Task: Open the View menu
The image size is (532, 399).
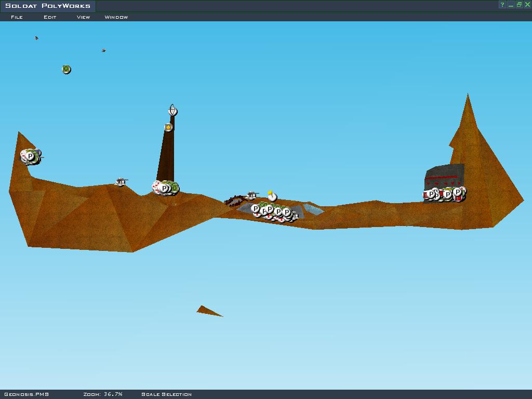Action: 83,17
